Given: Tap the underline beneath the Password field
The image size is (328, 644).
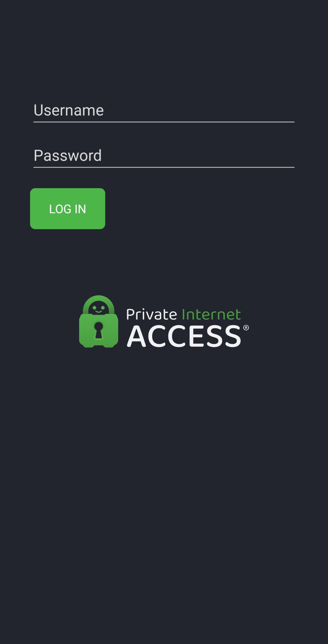Looking at the screenshot, I should click(164, 167).
